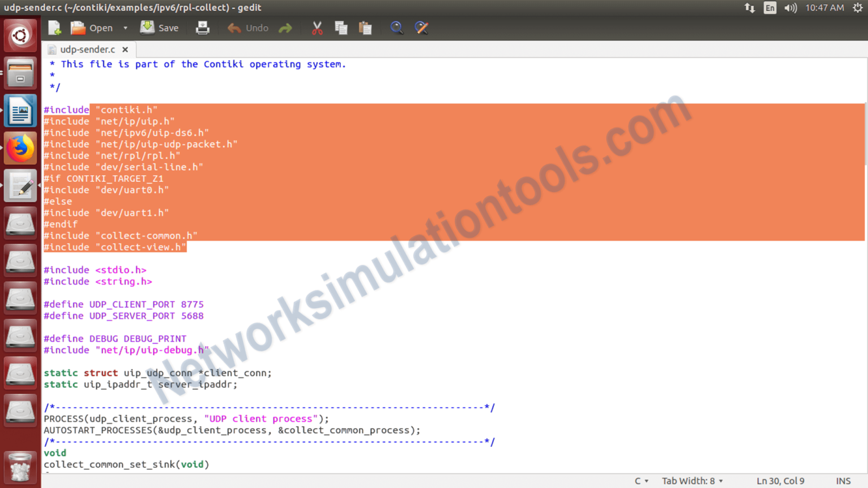Close the udp-sender.c tab

(125, 49)
